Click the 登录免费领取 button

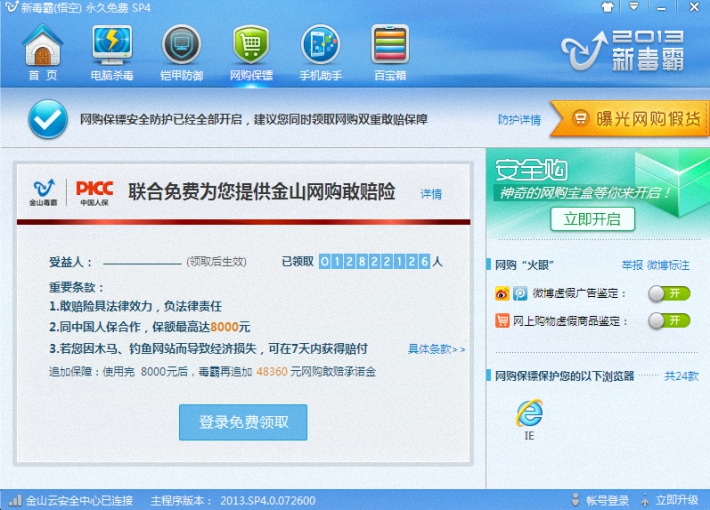pyautogui.click(x=243, y=422)
